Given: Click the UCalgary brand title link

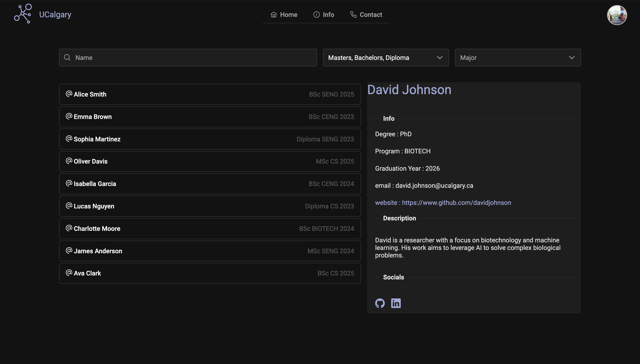Looking at the screenshot, I should click(x=55, y=14).
